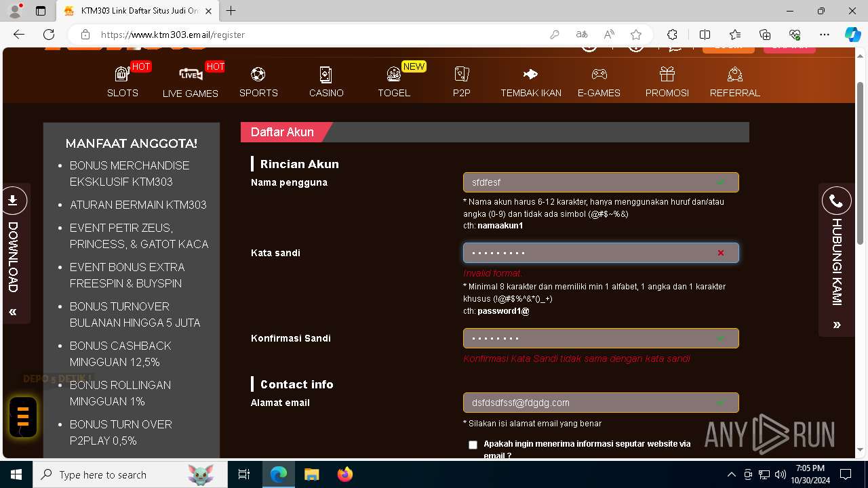Open browser collections
This screenshot has width=868, height=488.
point(765,35)
